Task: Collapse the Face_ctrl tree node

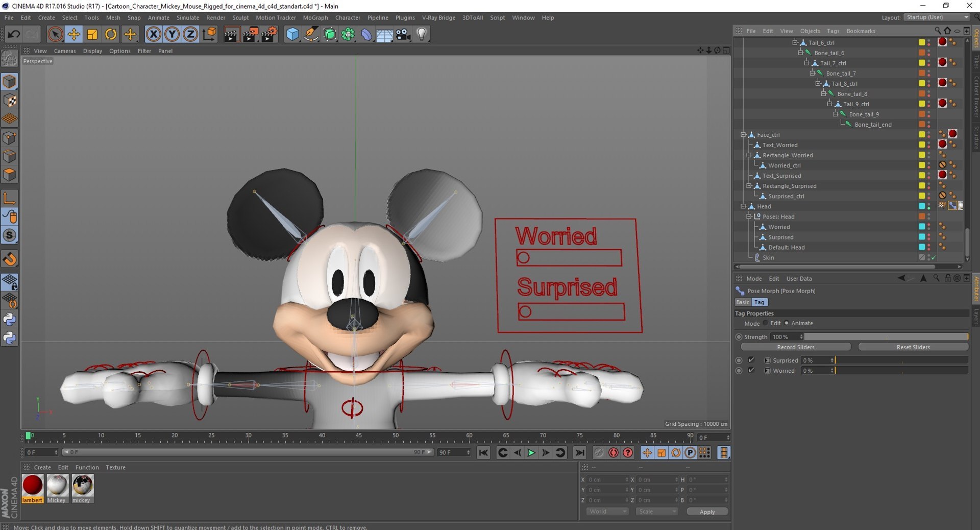Action: (x=744, y=135)
